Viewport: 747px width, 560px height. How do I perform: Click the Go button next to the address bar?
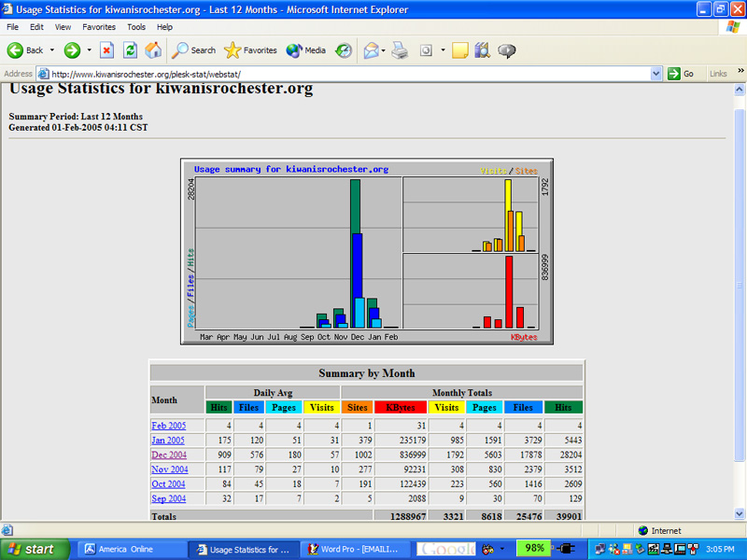click(681, 74)
